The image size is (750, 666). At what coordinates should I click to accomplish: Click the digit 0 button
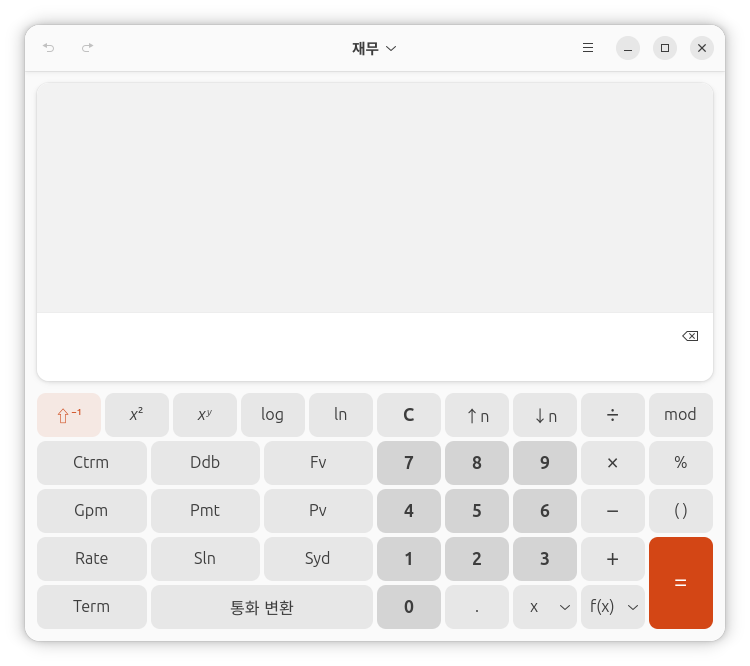pos(408,607)
